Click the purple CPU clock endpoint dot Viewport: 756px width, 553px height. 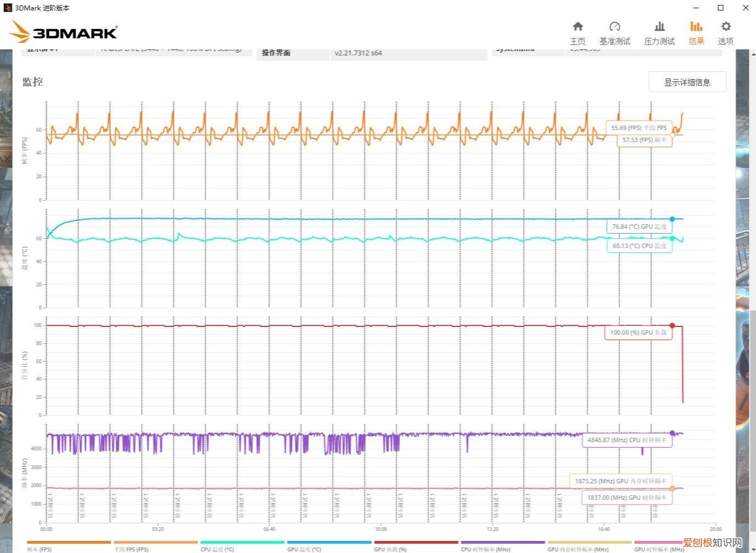tap(672, 432)
